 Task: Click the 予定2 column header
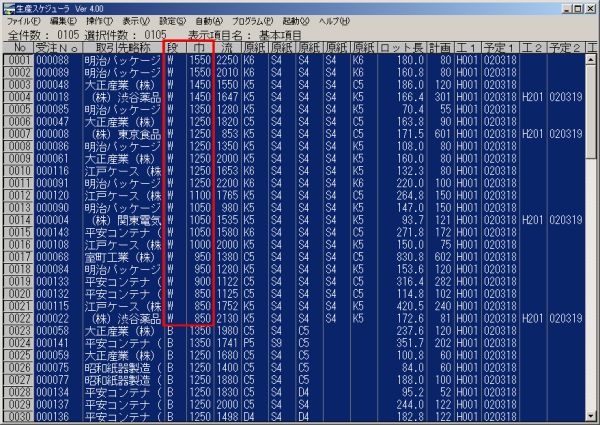coord(566,48)
